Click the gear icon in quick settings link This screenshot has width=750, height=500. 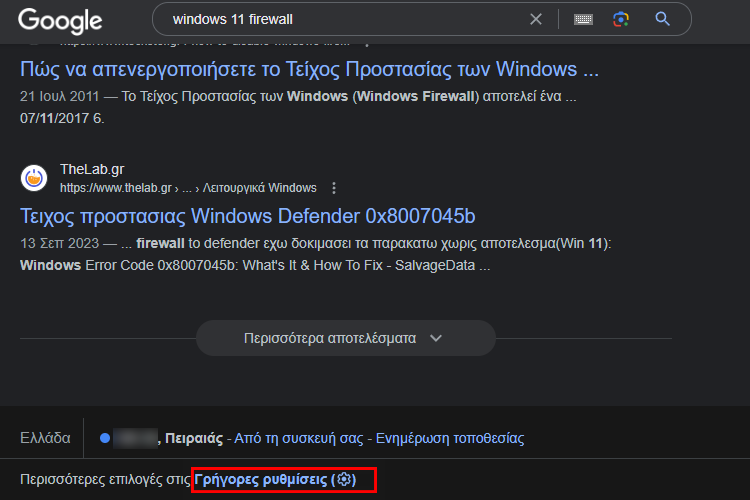point(344,479)
